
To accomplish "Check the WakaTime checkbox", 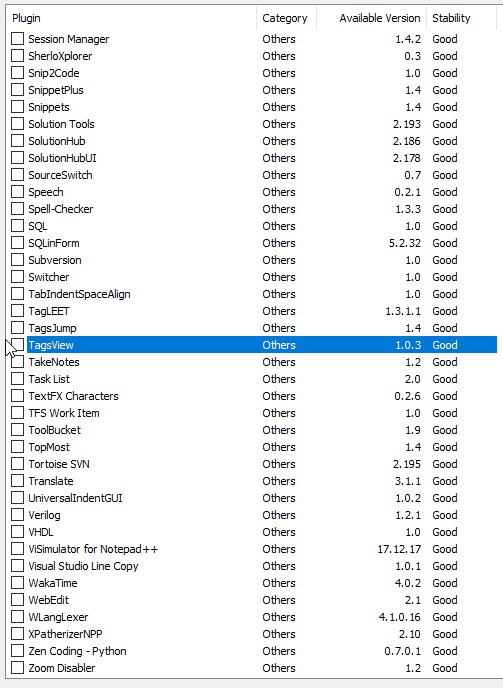I will (x=18, y=583).
